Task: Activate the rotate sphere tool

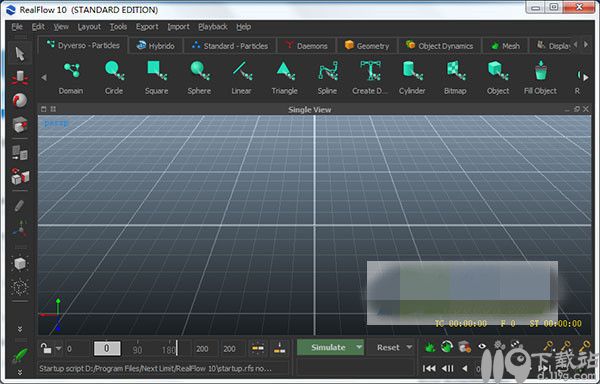Action: coord(20,101)
